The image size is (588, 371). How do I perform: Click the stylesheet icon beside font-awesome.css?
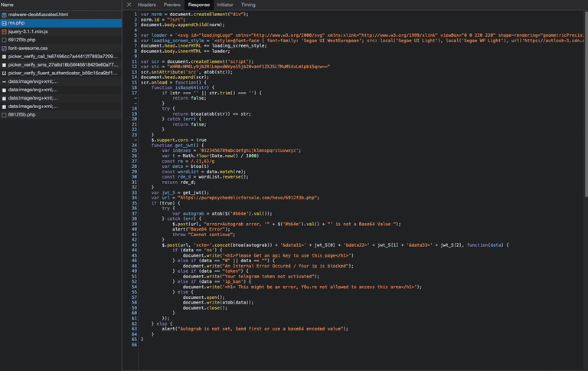[4, 48]
